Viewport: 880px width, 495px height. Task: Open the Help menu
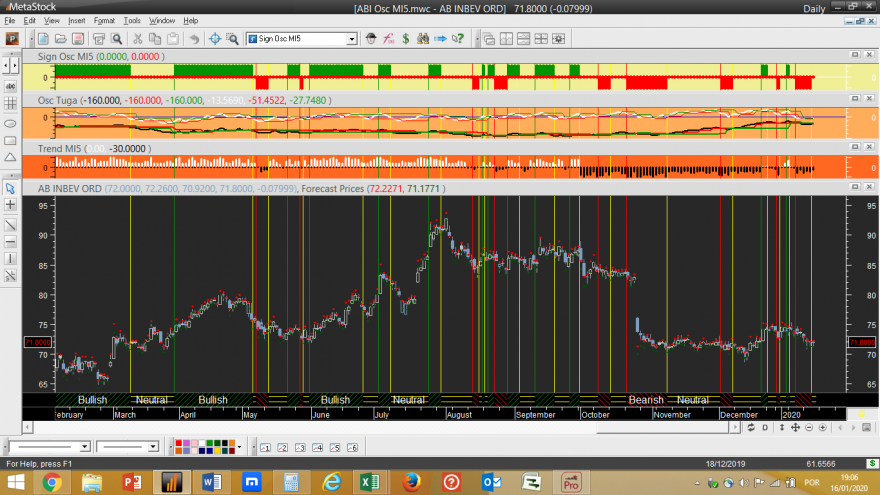pyautogui.click(x=190, y=21)
